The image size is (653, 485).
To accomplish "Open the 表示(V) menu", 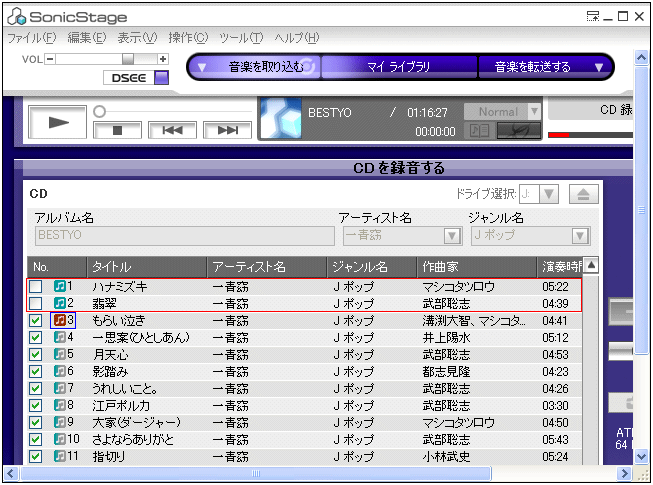I will coord(137,38).
